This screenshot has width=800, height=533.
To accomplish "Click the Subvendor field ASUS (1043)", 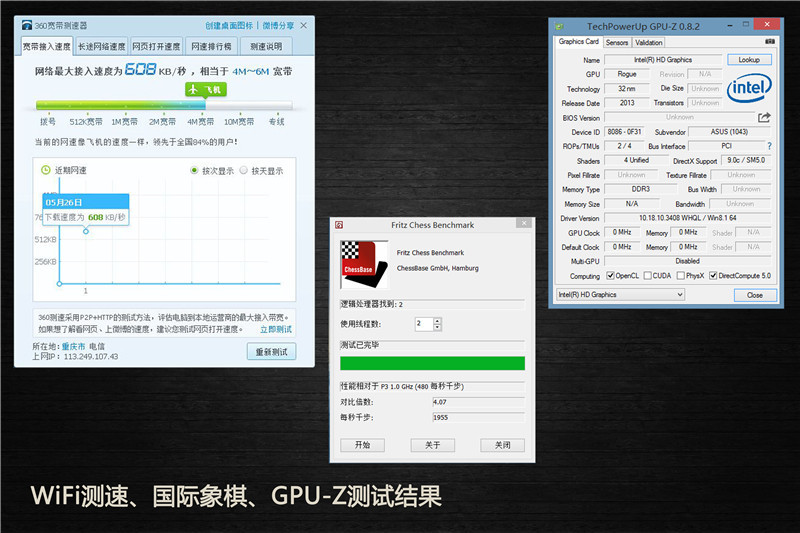I will coord(730,132).
